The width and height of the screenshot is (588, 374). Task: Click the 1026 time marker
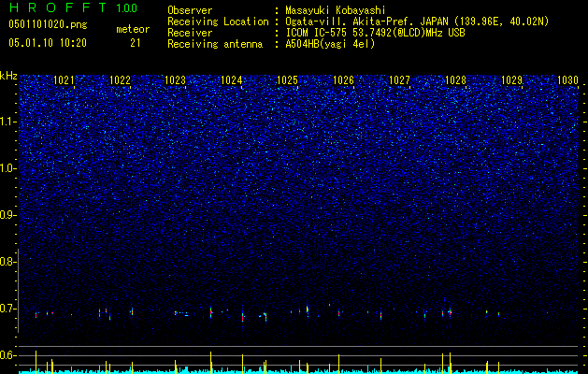click(x=343, y=80)
